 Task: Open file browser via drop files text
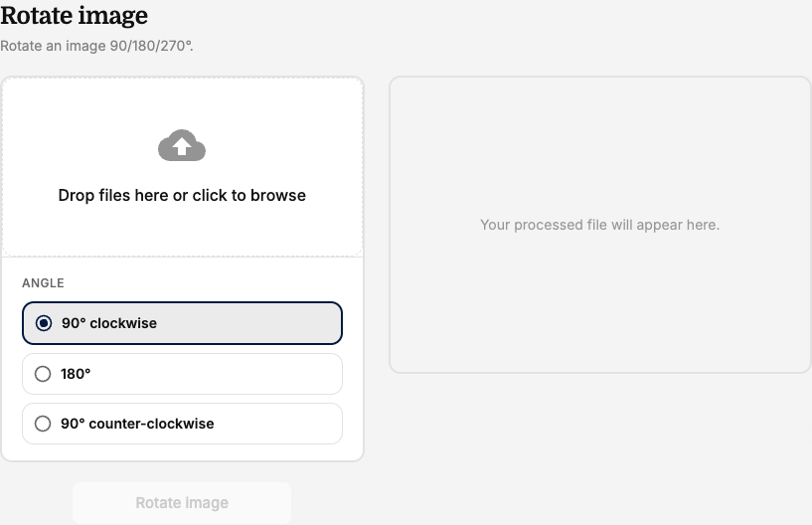pyautogui.click(x=182, y=196)
